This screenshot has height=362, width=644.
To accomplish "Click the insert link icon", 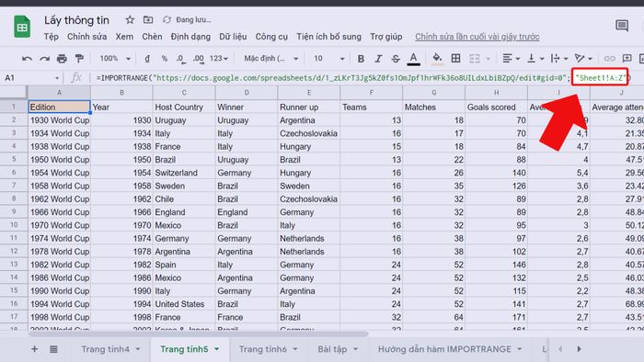I will coord(609,59).
